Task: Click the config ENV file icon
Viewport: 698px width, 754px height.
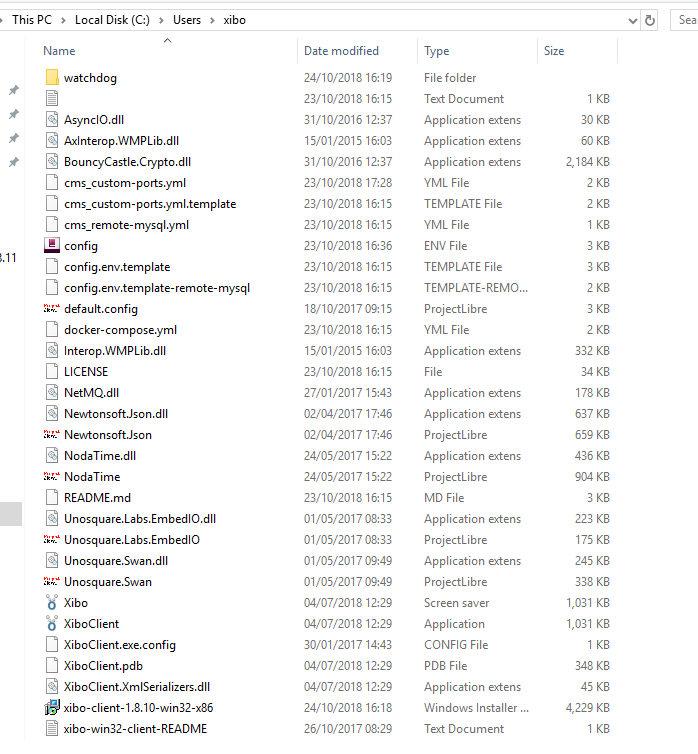Action: coord(52,245)
